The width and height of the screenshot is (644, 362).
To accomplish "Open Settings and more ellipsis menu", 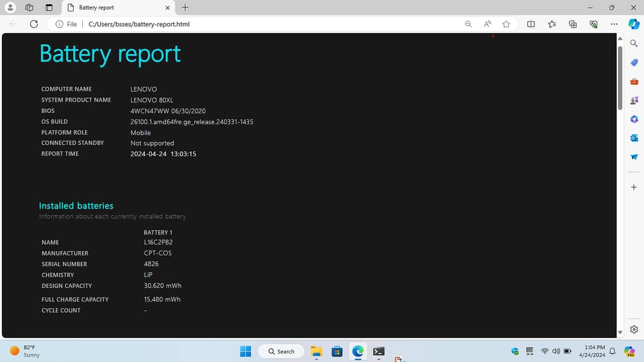I will click(x=614, y=24).
